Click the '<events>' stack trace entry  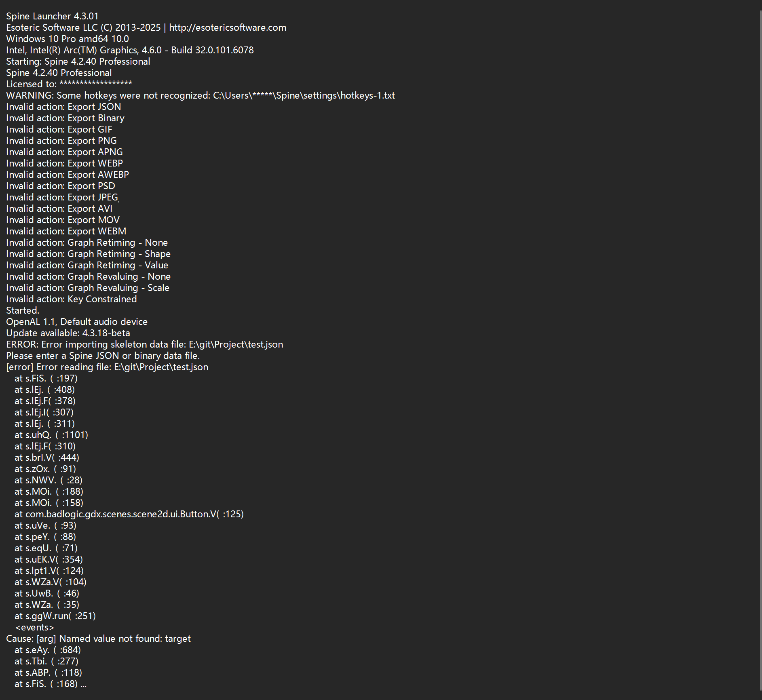click(x=34, y=627)
